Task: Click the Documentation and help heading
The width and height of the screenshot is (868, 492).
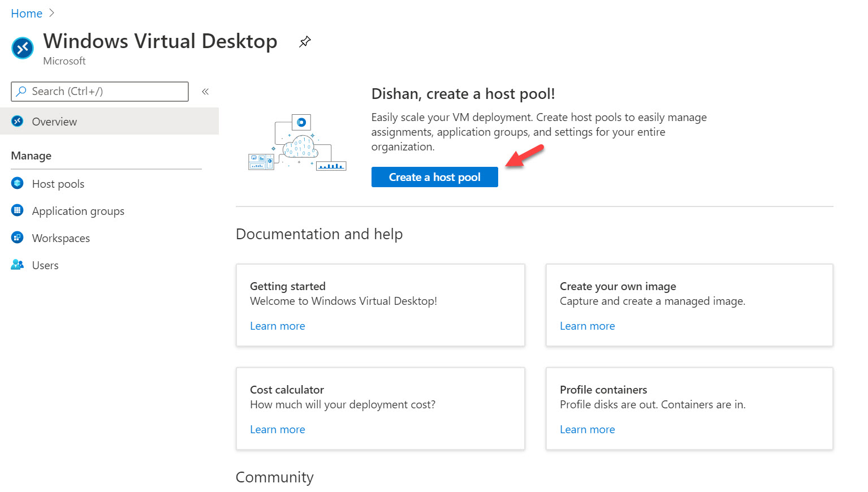Action: pos(319,234)
